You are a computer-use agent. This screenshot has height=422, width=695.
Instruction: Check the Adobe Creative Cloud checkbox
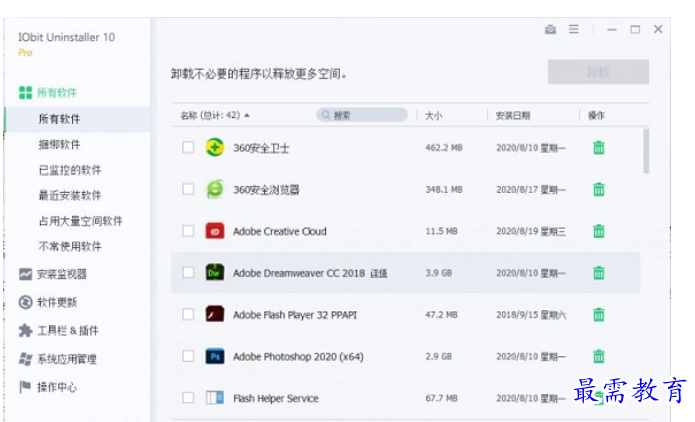tap(188, 231)
